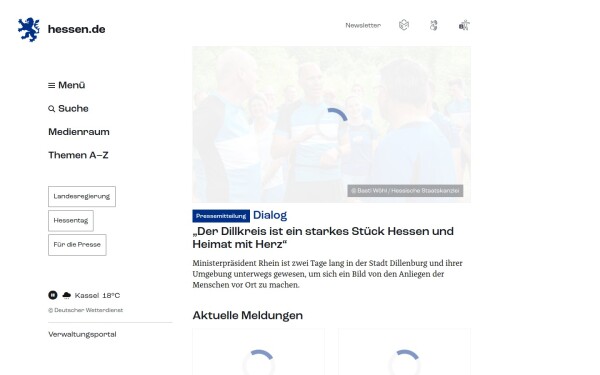Open the Suche search
Screen dimensions: 600x375
[68, 109]
